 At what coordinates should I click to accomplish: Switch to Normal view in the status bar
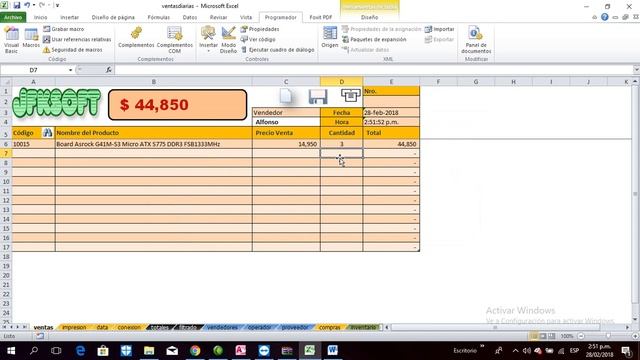[533, 336]
